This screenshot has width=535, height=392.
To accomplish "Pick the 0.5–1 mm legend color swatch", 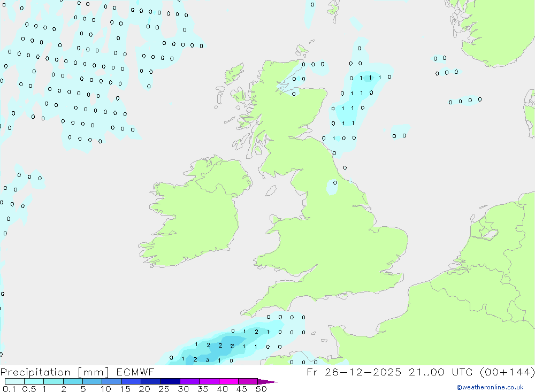I will click(x=34, y=381).
